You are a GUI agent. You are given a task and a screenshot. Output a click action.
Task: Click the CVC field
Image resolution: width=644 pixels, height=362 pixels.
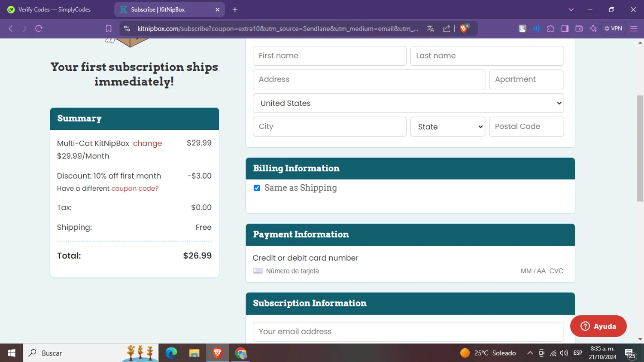click(556, 271)
